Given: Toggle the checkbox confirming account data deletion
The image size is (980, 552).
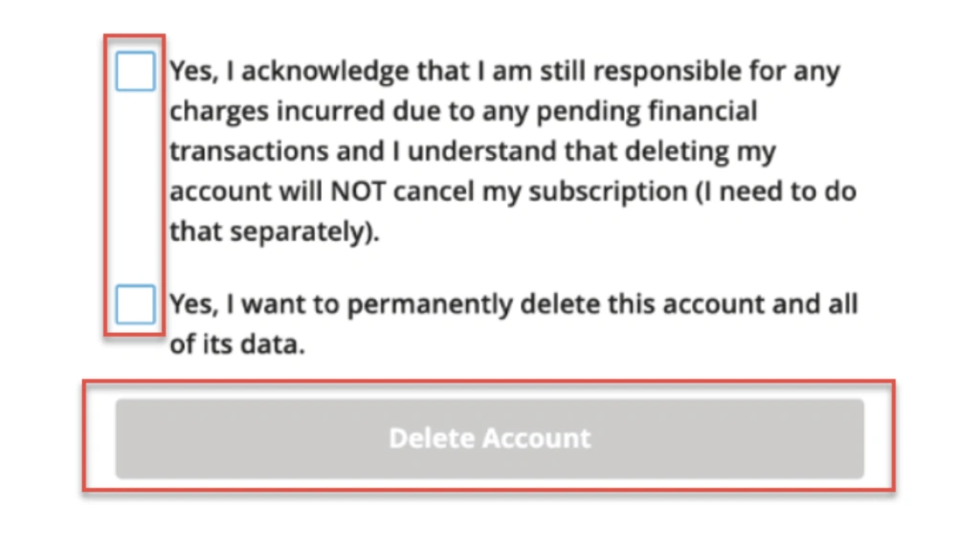Looking at the screenshot, I should (x=134, y=303).
